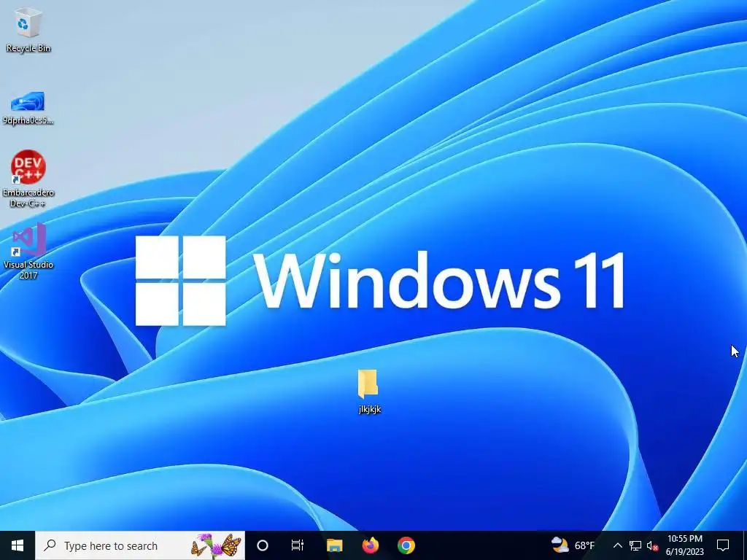747x560 pixels.
Task: Show hidden system tray icons
Action: coord(617,545)
